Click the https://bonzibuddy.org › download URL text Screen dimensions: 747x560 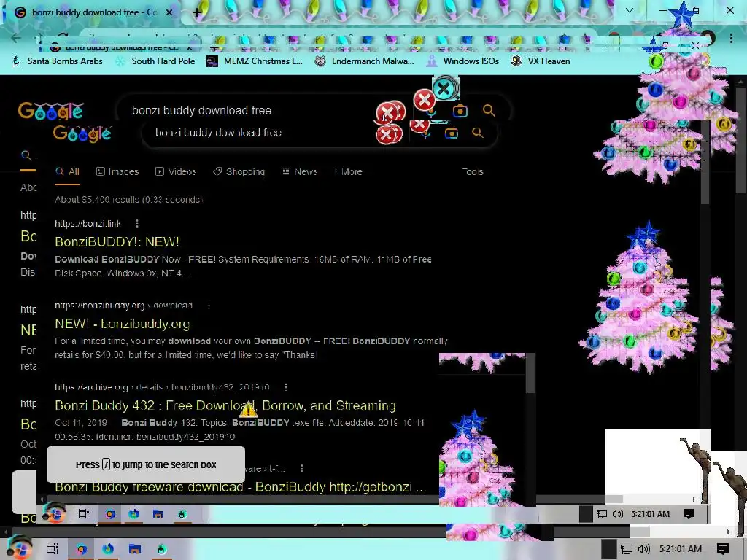[123, 306]
